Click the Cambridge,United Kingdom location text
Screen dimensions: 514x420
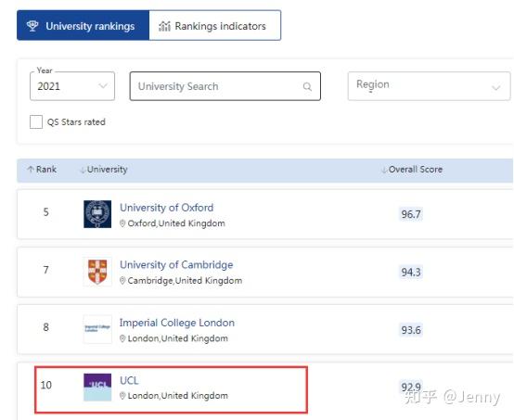pyautogui.click(x=185, y=281)
